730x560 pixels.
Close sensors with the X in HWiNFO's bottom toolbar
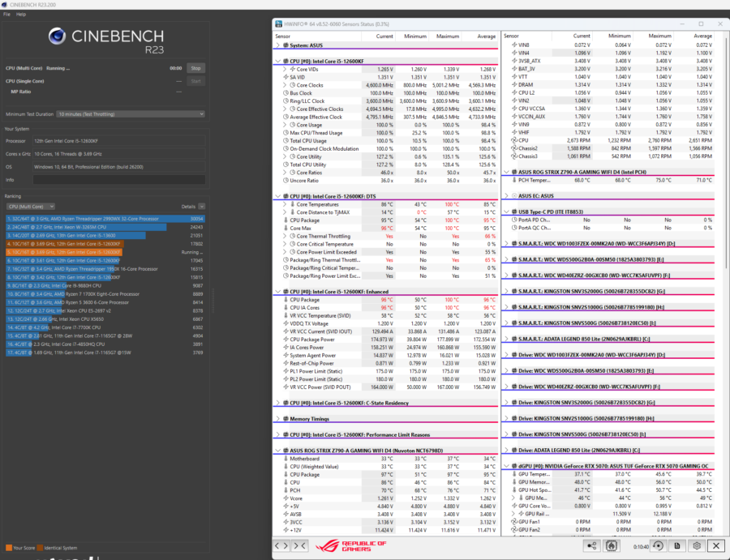(716, 545)
